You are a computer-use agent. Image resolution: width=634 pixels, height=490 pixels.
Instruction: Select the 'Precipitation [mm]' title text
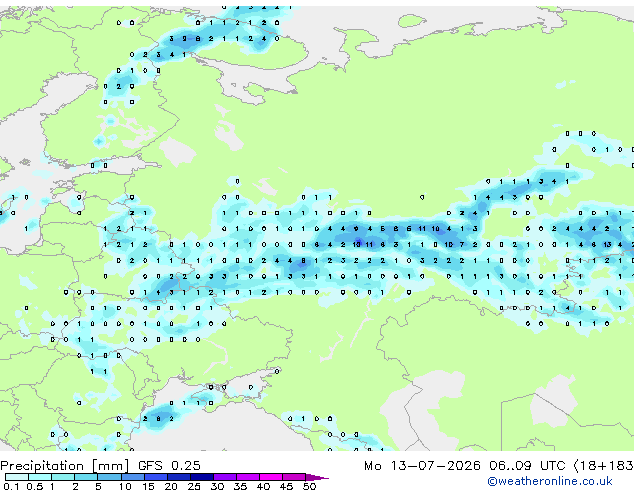(65, 466)
